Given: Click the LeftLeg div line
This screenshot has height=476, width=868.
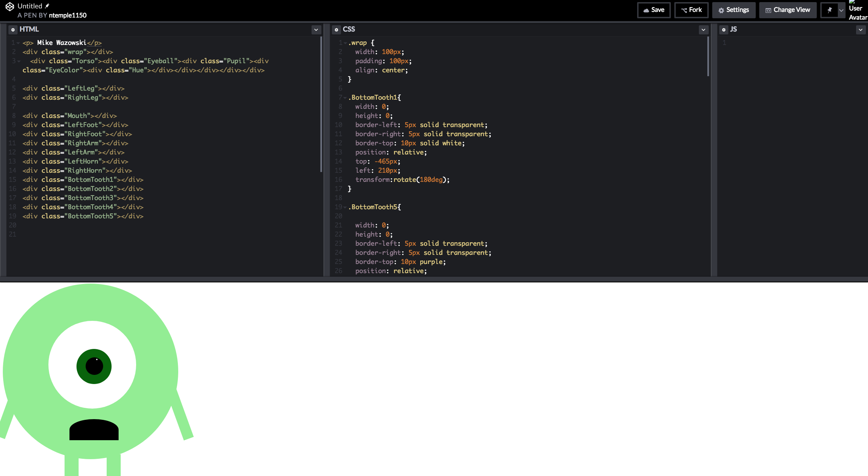Looking at the screenshot, I should (x=73, y=88).
